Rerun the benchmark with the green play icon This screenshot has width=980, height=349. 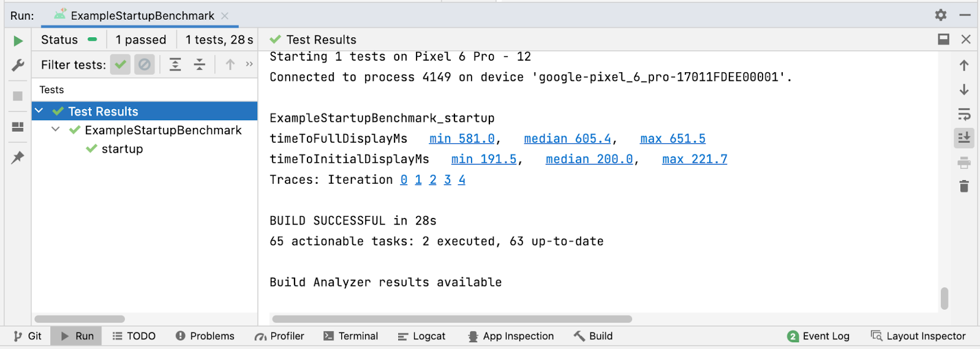tap(18, 41)
